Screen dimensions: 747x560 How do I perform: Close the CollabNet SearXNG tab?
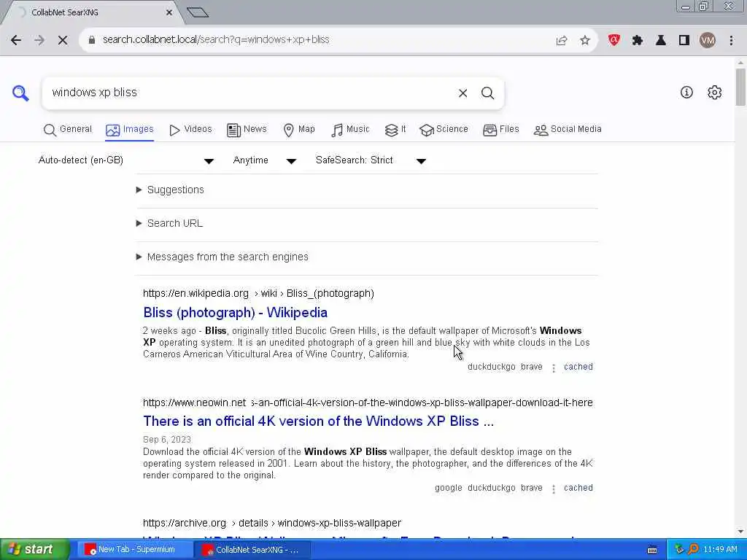tap(169, 12)
